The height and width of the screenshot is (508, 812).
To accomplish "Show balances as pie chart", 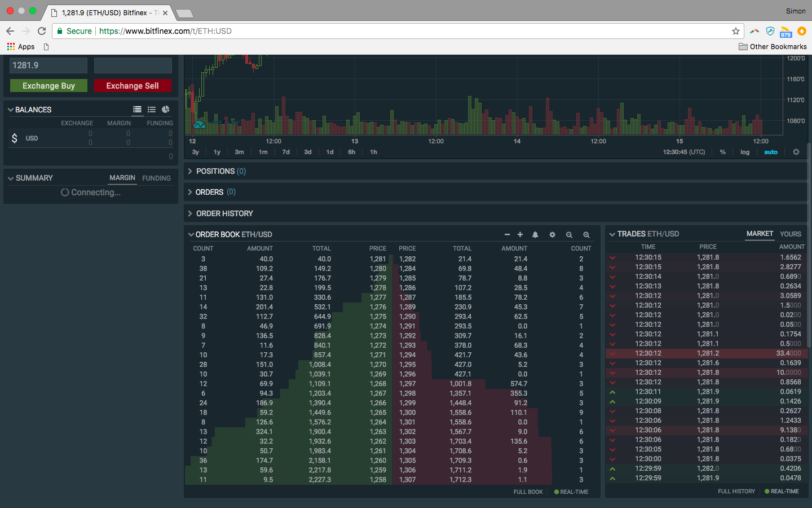I will (166, 110).
